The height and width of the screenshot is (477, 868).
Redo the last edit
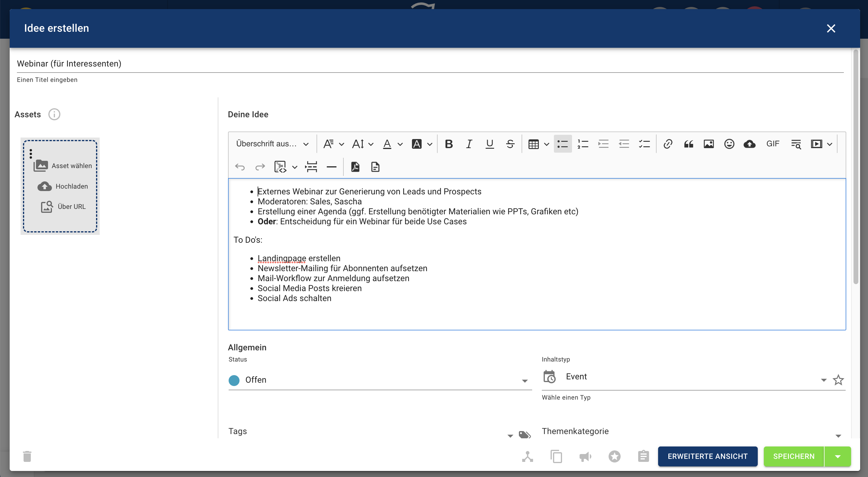point(260,167)
